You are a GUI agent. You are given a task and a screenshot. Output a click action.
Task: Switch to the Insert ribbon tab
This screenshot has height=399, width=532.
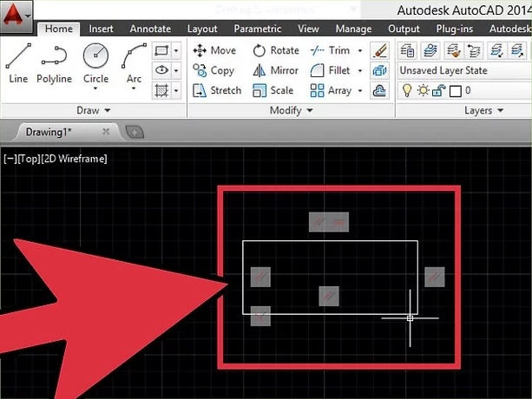click(x=102, y=29)
